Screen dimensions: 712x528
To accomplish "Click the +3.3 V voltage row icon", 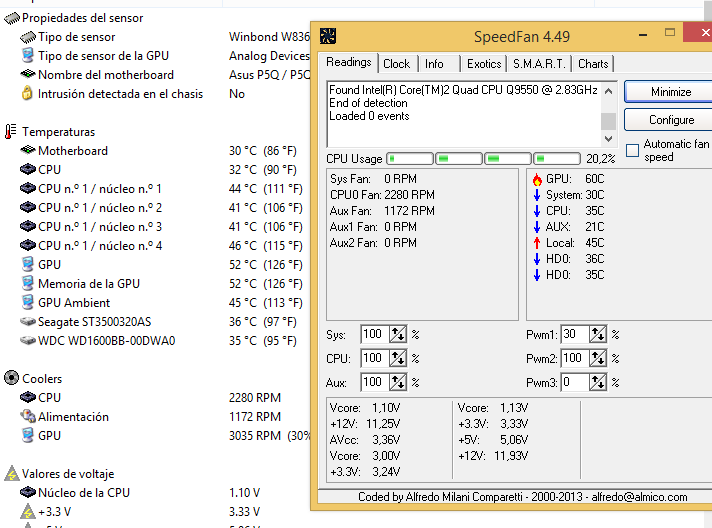I will pyautogui.click(x=28, y=511).
